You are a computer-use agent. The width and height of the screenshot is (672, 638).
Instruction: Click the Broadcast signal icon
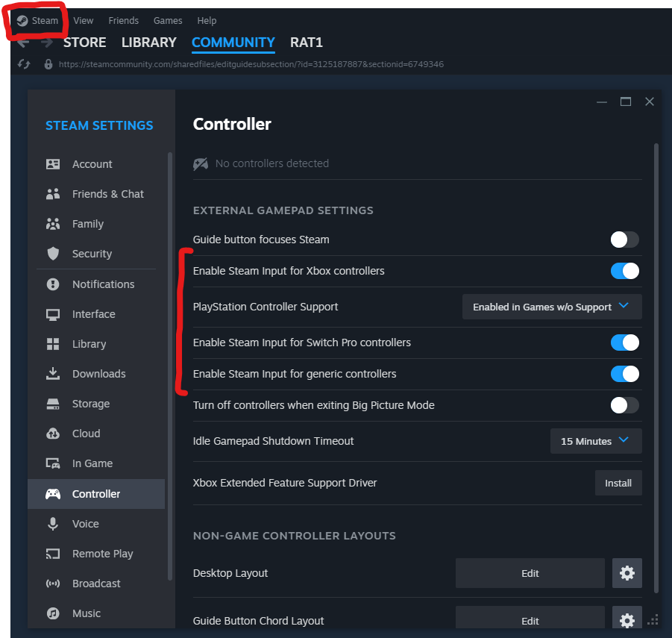tap(53, 584)
